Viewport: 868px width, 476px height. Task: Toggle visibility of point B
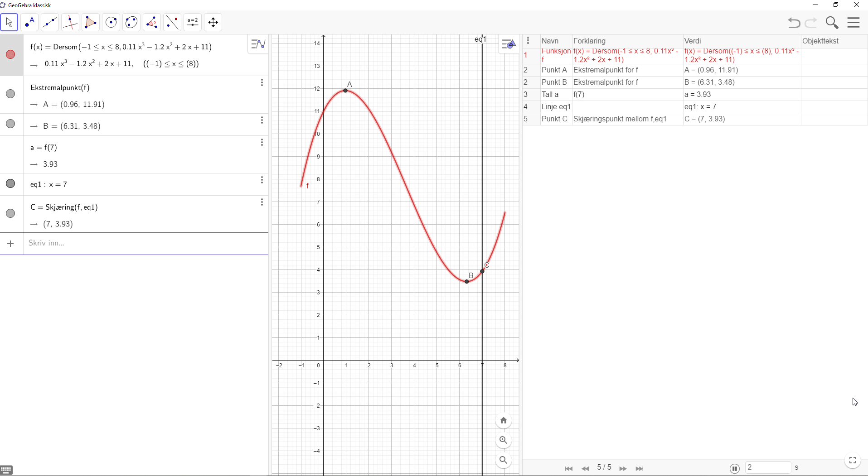(x=10, y=124)
